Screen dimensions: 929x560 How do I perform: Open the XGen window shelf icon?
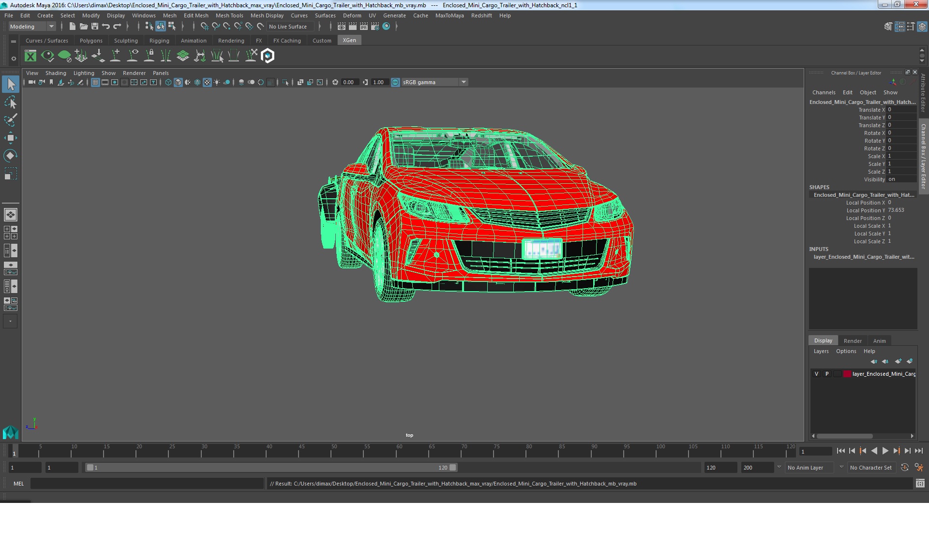pos(30,56)
